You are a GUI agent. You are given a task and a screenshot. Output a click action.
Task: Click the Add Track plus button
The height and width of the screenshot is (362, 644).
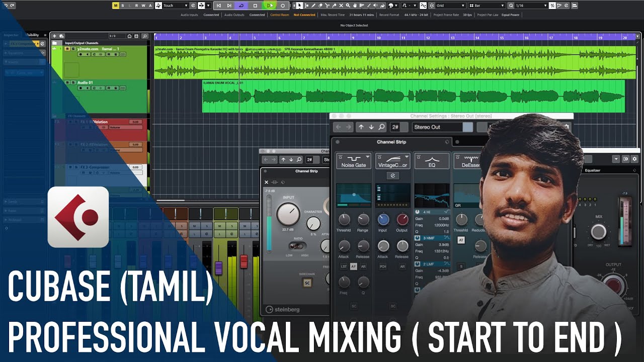point(54,36)
